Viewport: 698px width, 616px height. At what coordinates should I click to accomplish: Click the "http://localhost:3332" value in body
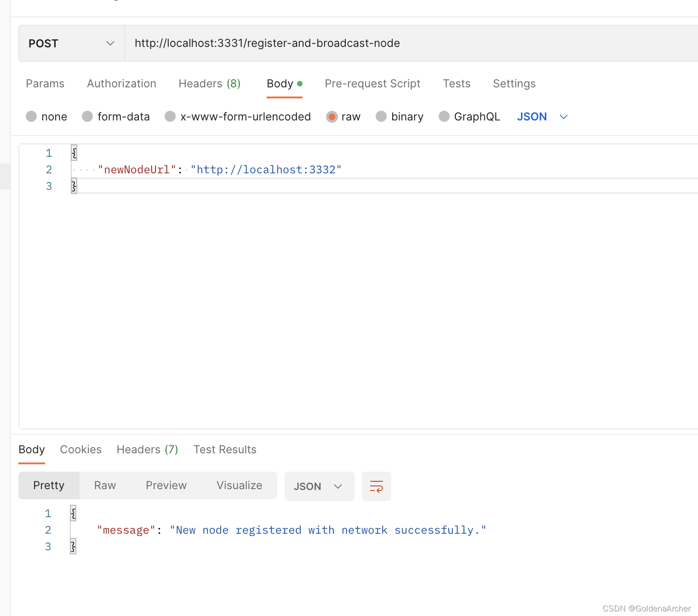coord(266,170)
